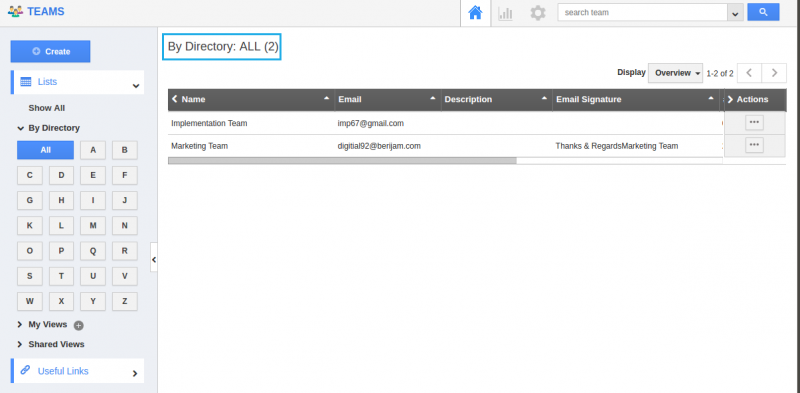Filter directory by letter Z

pos(124,301)
